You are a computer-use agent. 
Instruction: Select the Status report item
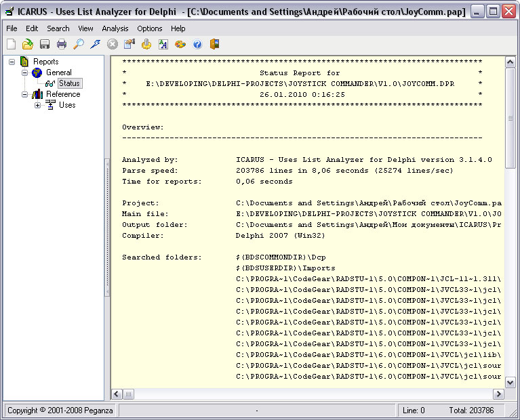point(69,83)
